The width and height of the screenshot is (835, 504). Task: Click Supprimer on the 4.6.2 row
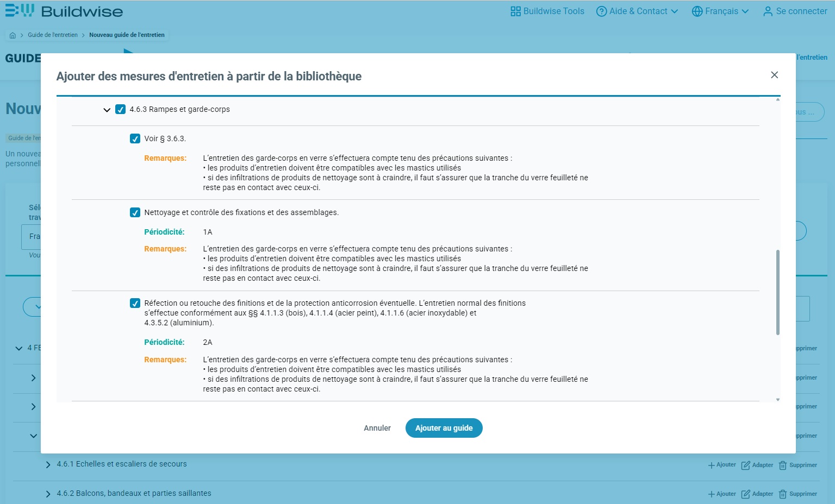coord(798,494)
